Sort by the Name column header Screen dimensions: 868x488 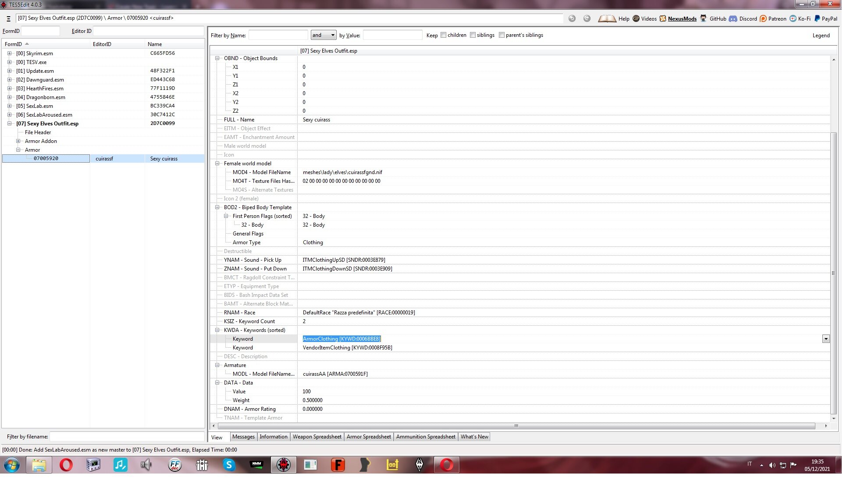click(174, 44)
